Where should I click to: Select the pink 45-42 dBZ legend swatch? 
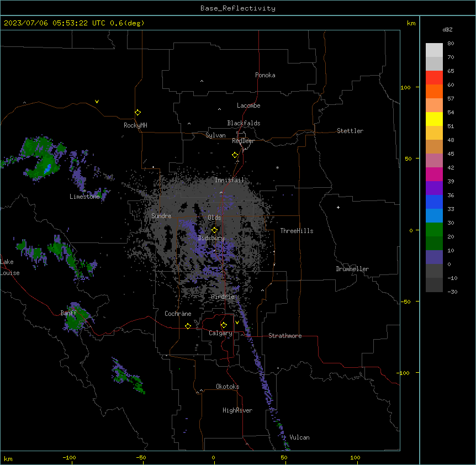point(434,161)
